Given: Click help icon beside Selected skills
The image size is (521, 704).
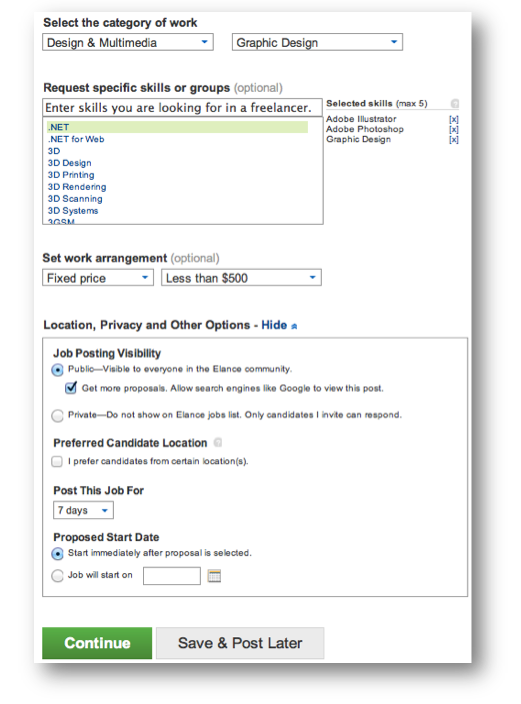Looking at the screenshot, I should (455, 104).
